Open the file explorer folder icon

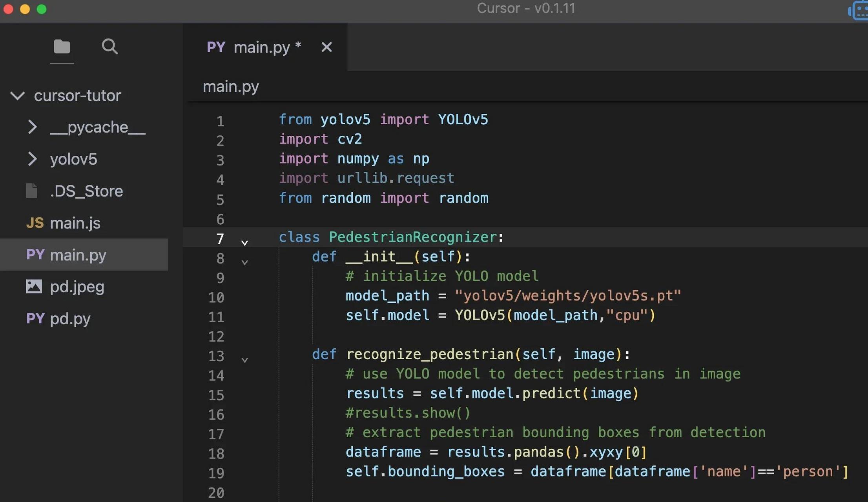click(x=62, y=47)
